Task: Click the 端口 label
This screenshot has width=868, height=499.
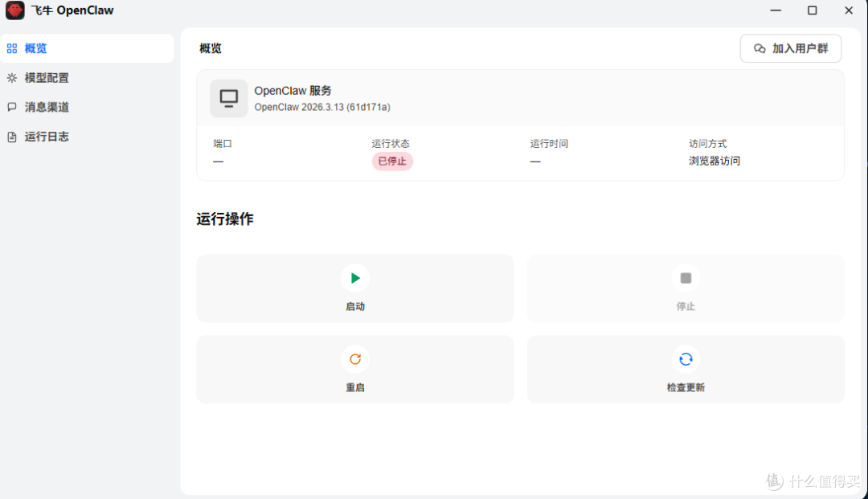Action: 223,144
